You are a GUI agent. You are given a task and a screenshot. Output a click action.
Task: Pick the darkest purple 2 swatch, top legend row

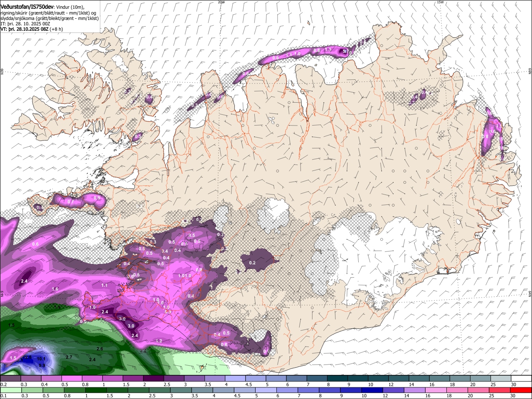(x=153, y=379)
